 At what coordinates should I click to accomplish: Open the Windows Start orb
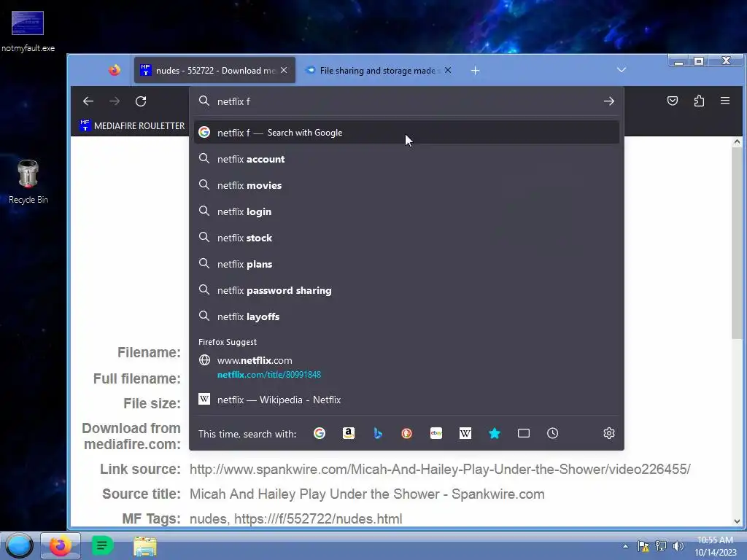[19, 545]
